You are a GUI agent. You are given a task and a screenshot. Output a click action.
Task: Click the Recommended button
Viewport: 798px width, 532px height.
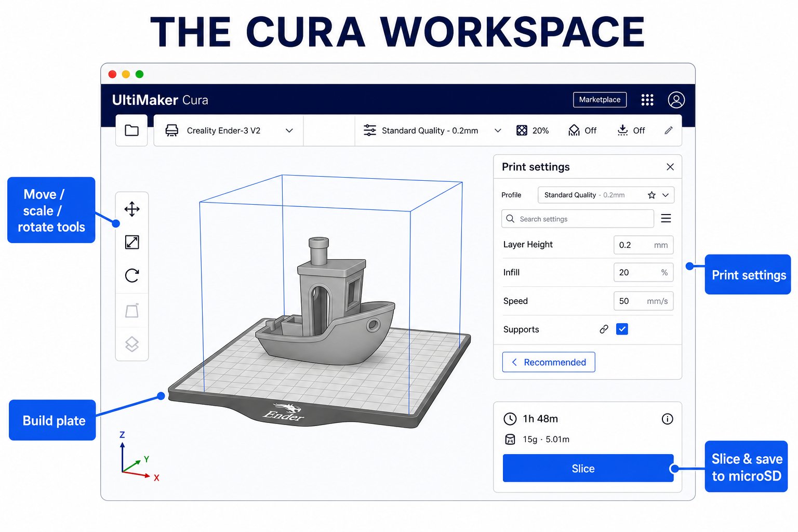click(x=549, y=362)
